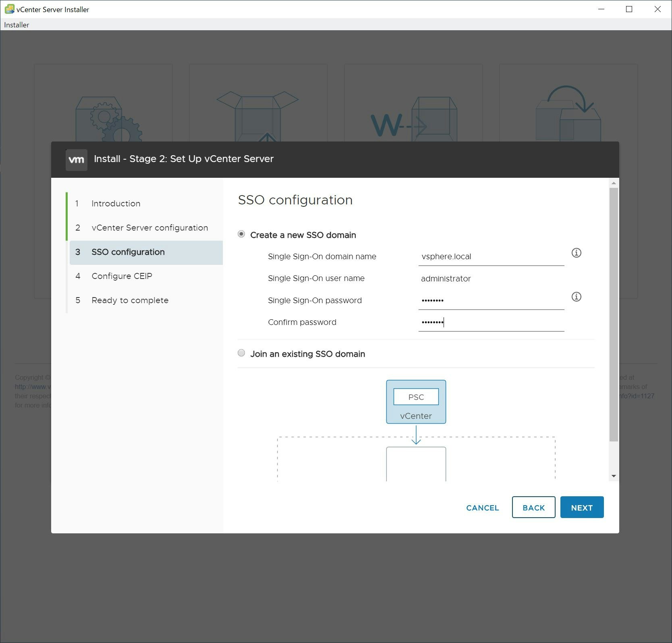Click the 'Confirm password' label
The height and width of the screenshot is (643, 672).
(302, 322)
